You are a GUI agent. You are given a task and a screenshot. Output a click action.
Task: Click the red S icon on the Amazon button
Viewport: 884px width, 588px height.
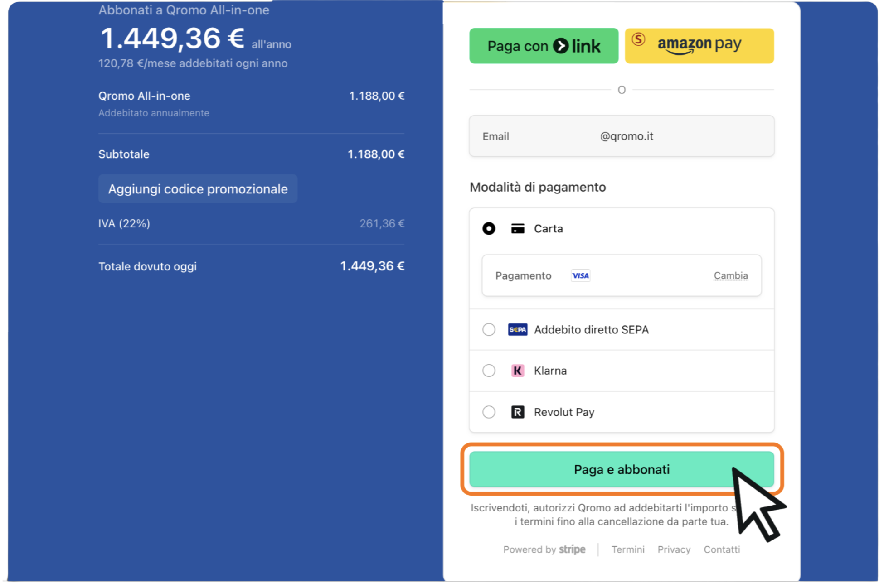tap(638, 39)
